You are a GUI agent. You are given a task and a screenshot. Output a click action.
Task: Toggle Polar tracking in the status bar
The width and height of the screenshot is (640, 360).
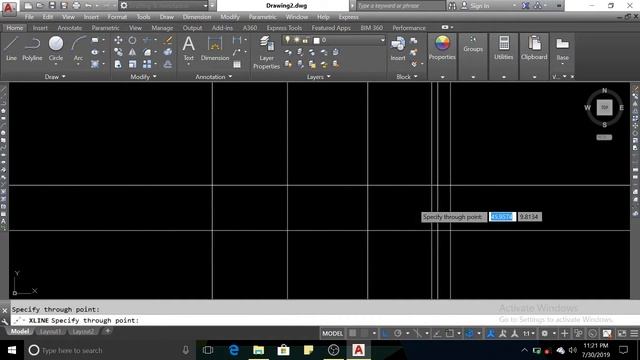398,333
